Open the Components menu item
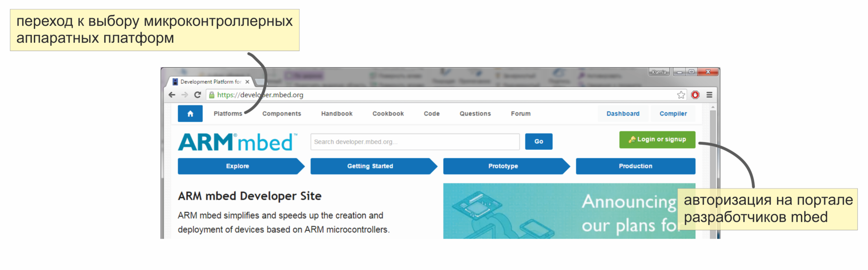Image resolution: width=868 pixels, height=270 pixels. click(282, 114)
